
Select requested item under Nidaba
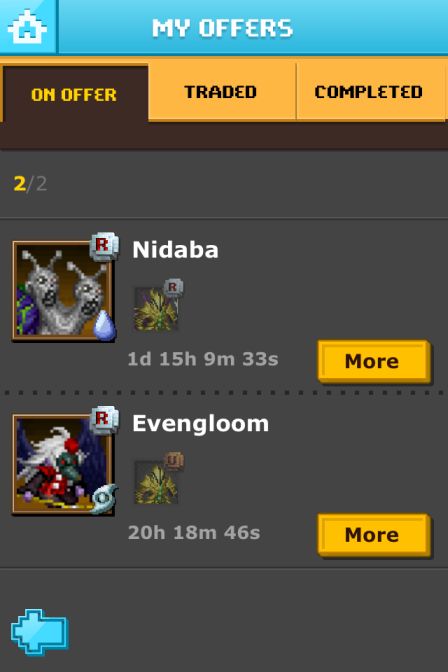coord(156,309)
